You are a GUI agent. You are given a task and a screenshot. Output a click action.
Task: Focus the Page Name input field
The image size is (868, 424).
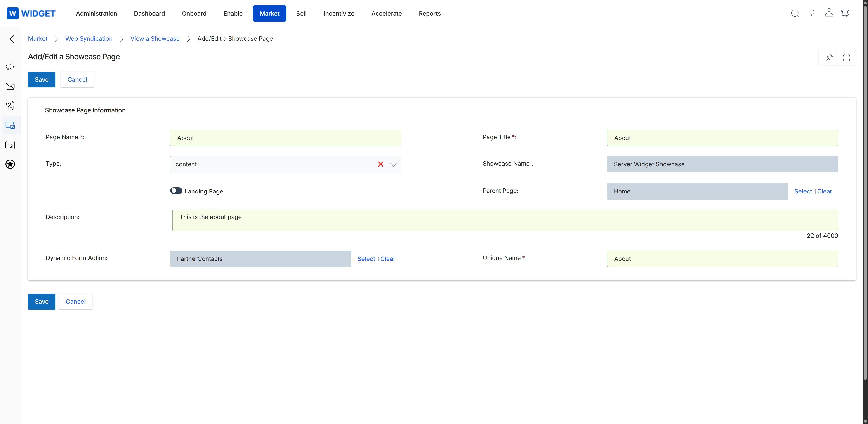coord(285,138)
